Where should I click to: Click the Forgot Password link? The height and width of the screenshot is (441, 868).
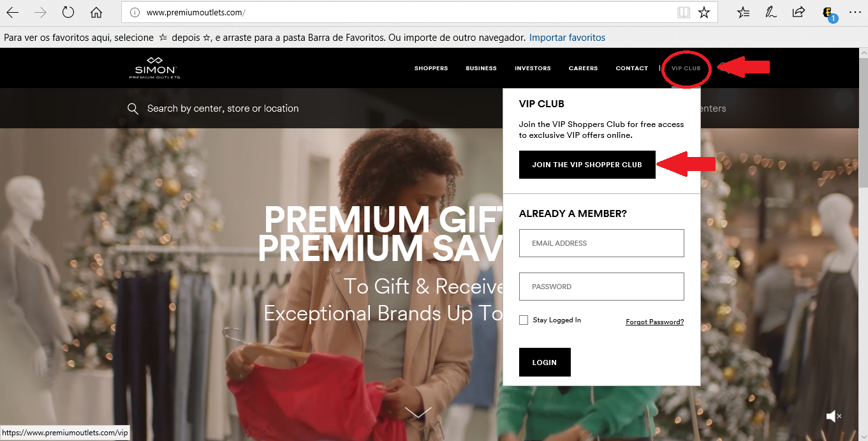click(x=654, y=322)
